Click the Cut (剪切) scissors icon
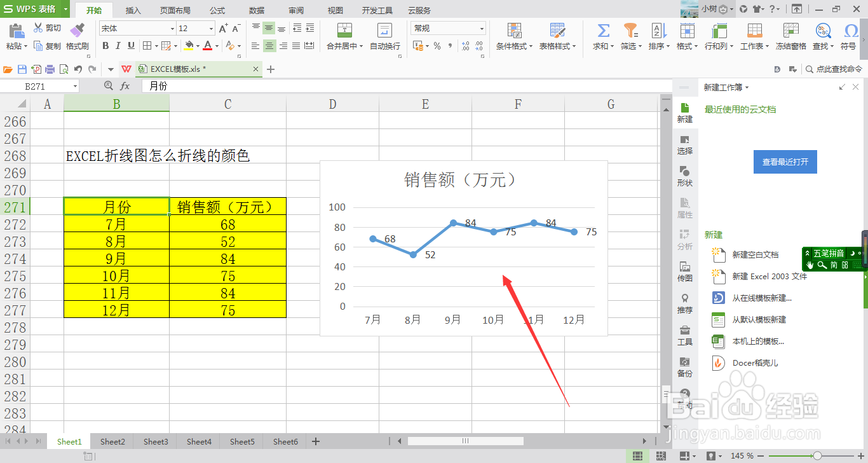Viewport: 868px width, 463px height. (x=38, y=28)
